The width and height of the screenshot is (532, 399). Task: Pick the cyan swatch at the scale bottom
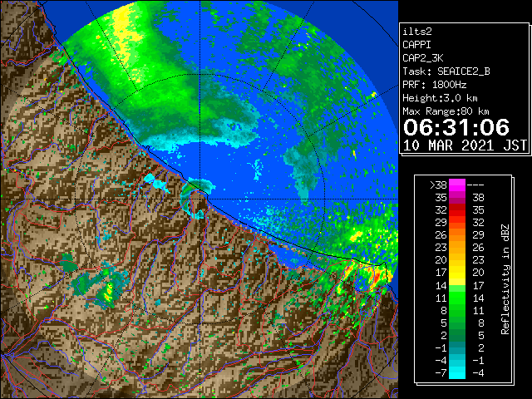tap(457, 373)
